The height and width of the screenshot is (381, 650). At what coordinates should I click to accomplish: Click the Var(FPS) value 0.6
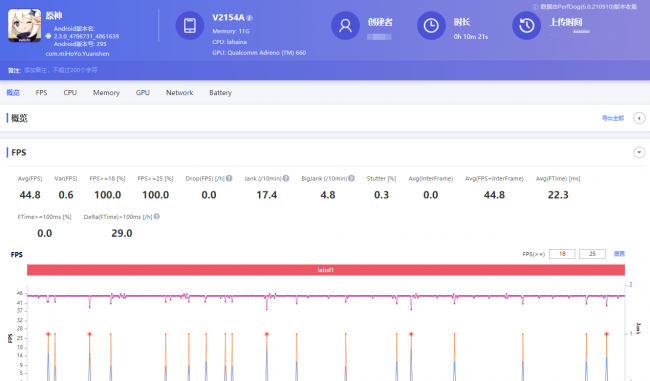point(66,195)
